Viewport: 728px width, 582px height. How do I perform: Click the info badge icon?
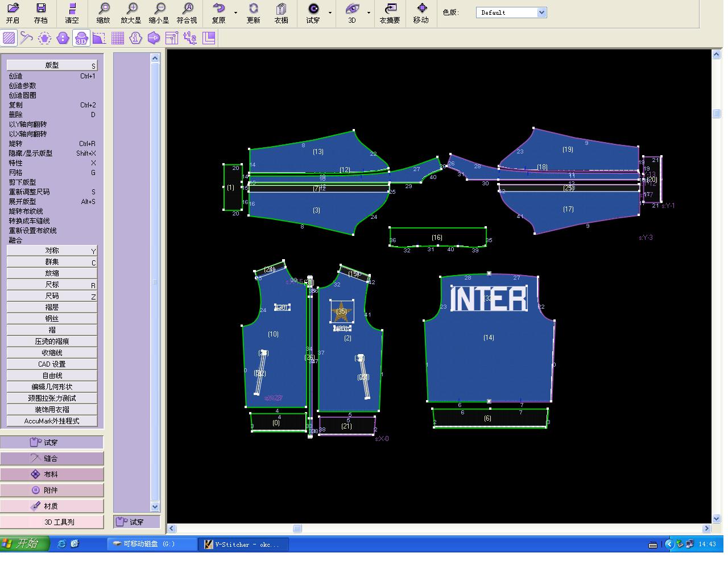pyautogui.click(x=135, y=38)
